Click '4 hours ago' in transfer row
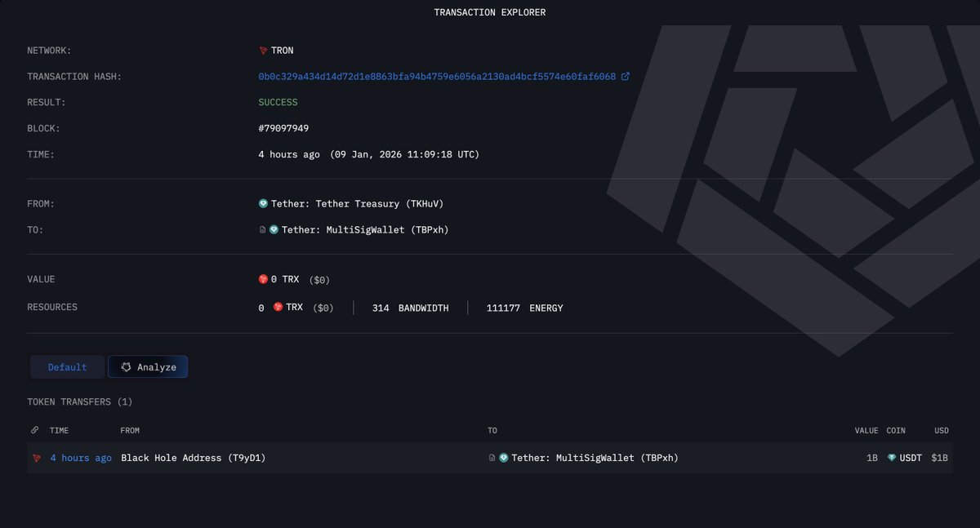 (x=81, y=458)
